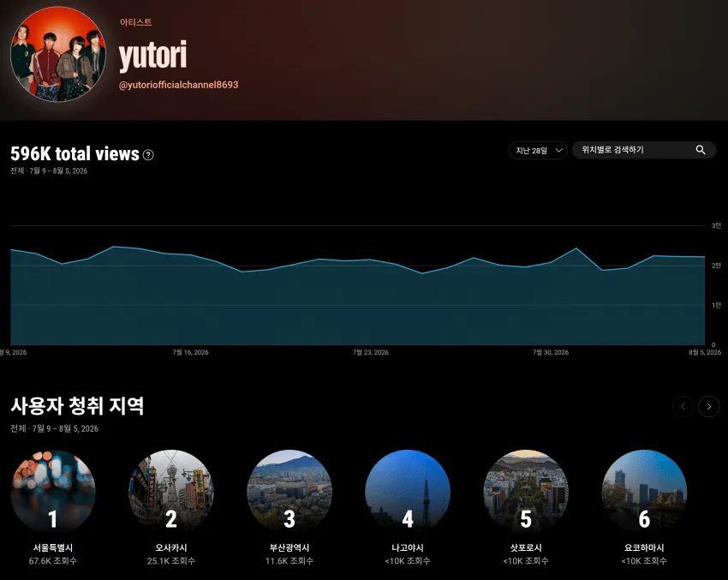Click the @yutoriofficialchannel8693 handle

click(179, 85)
